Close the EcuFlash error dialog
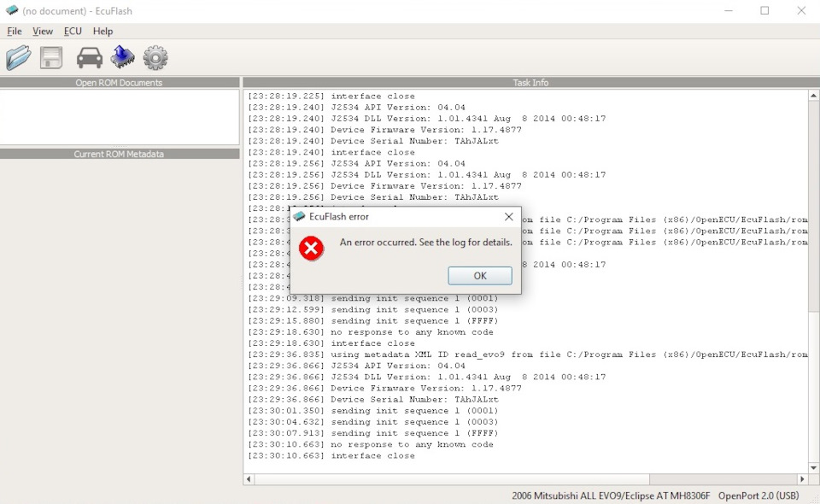 509,216
